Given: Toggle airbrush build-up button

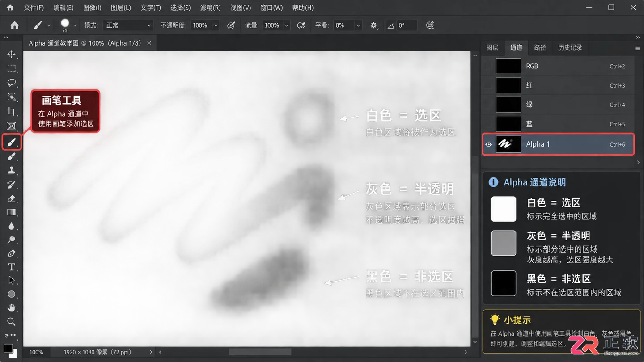Looking at the screenshot, I should [x=301, y=25].
